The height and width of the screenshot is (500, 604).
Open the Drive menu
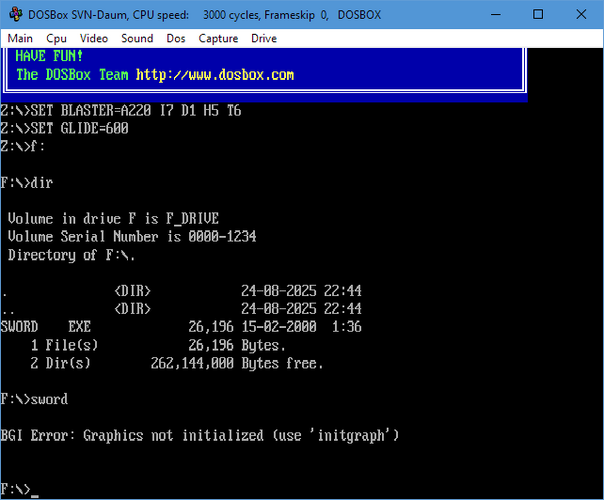264,39
